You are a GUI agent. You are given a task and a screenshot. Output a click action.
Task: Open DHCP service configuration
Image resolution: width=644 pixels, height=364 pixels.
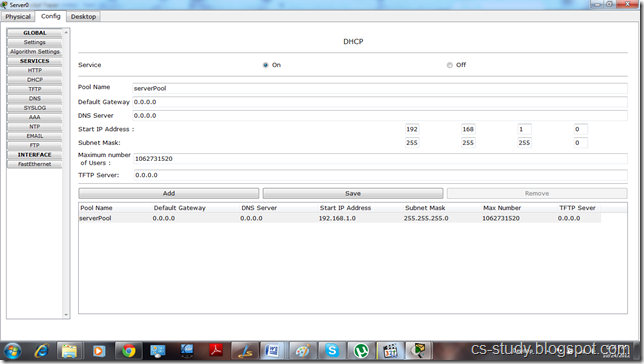pyautogui.click(x=34, y=80)
